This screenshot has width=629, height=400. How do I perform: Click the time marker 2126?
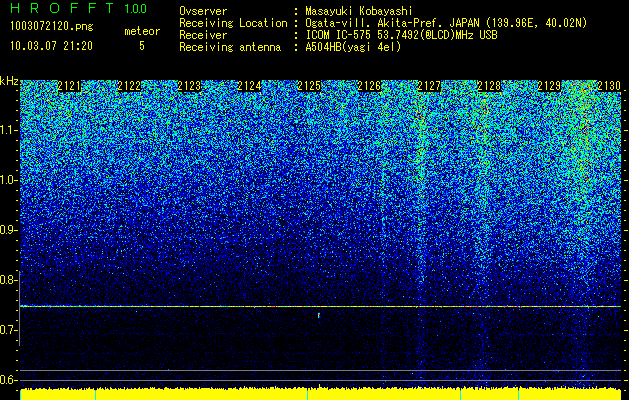tap(369, 86)
